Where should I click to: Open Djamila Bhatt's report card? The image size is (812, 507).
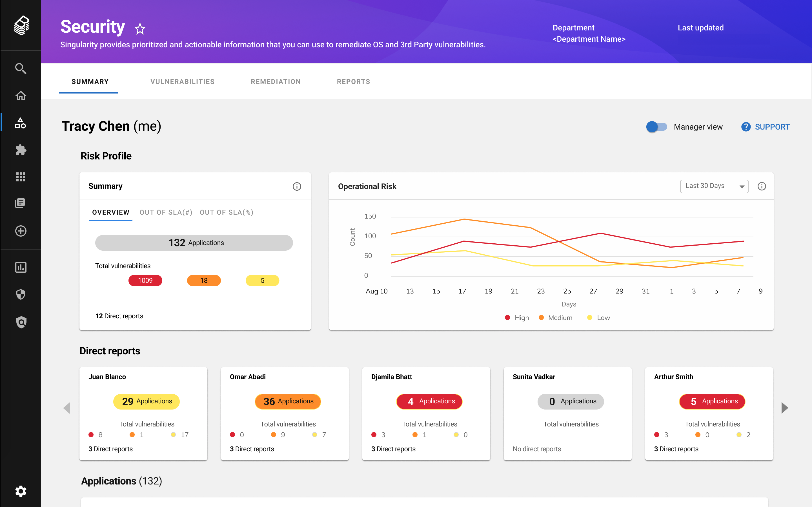click(426, 414)
